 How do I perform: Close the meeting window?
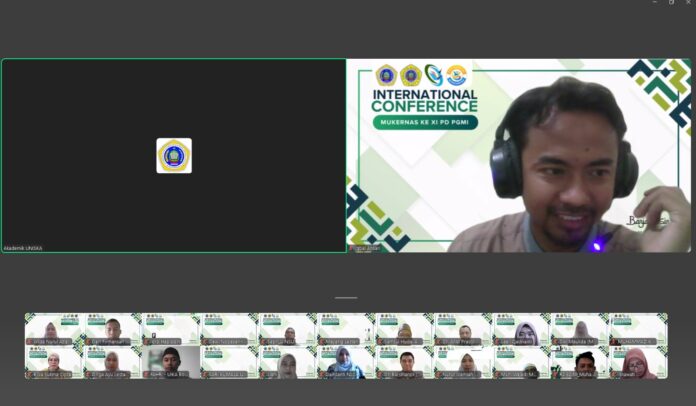pyautogui.click(x=688, y=2)
